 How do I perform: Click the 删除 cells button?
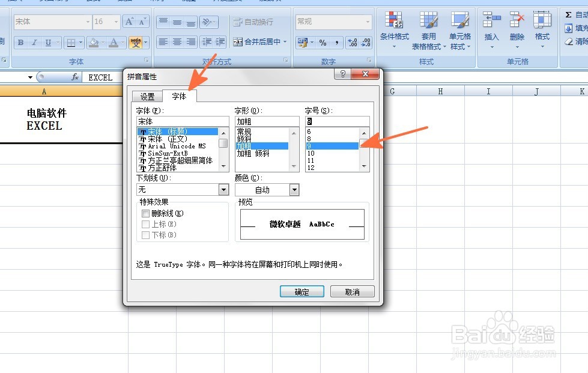[x=517, y=30]
